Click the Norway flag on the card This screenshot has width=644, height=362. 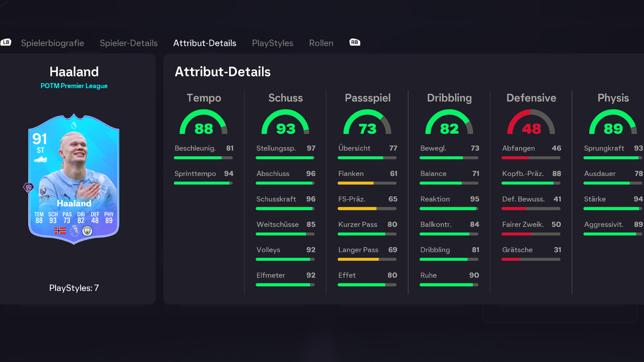pyautogui.click(x=60, y=231)
